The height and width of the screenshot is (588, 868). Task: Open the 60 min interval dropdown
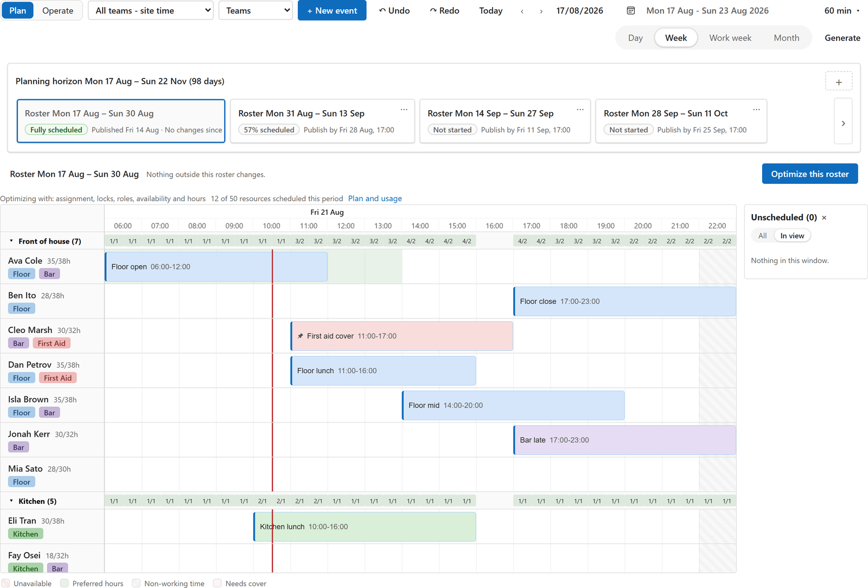841,10
